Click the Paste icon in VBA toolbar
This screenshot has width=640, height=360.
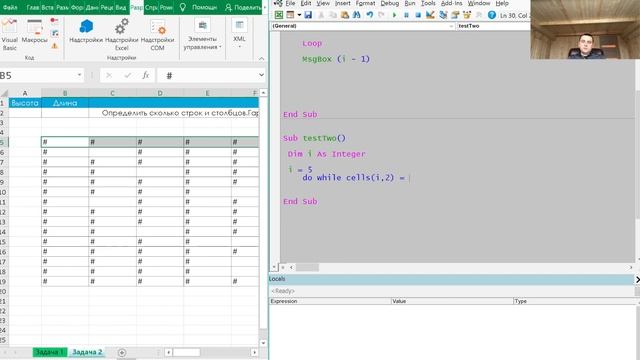point(344,15)
